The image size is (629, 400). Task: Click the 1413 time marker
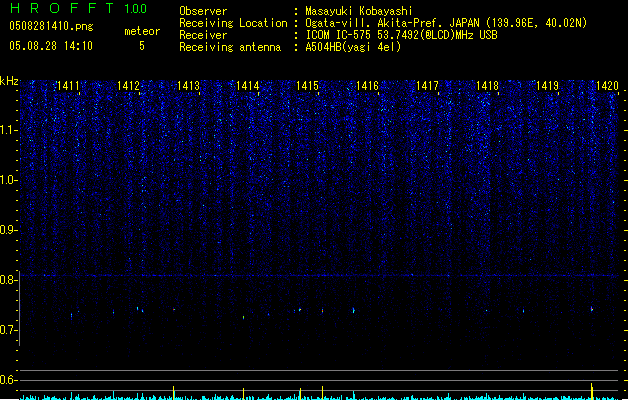pyautogui.click(x=188, y=86)
